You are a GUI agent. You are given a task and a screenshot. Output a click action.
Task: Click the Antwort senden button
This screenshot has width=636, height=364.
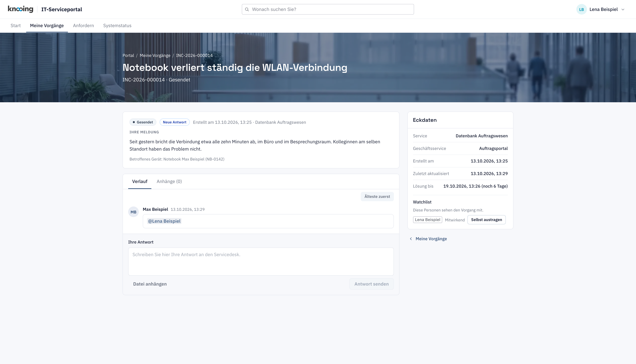pos(371,284)
